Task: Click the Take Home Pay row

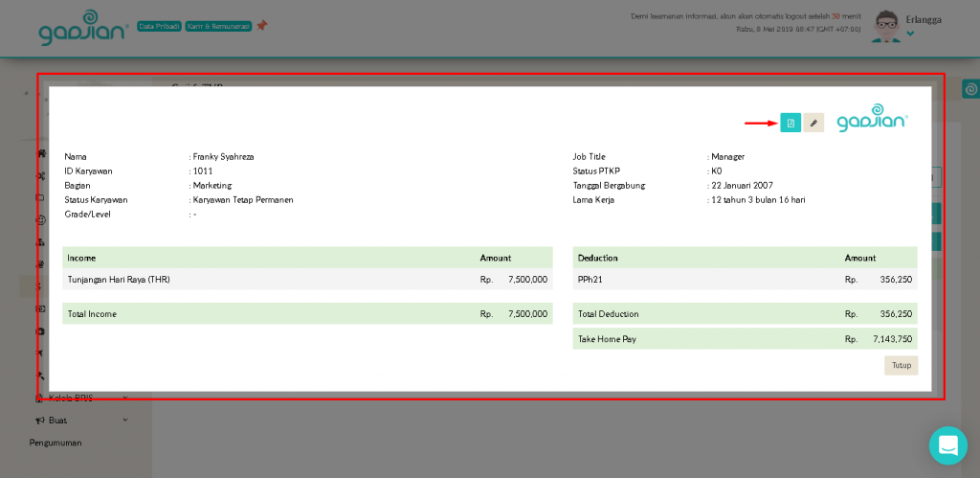Action: click(745, 339)
